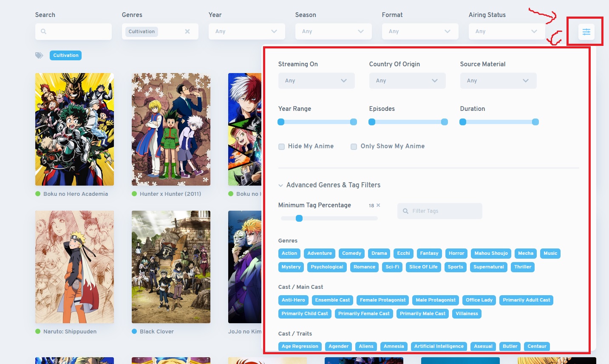Click the Duration slider left handle

click(463, 122)
